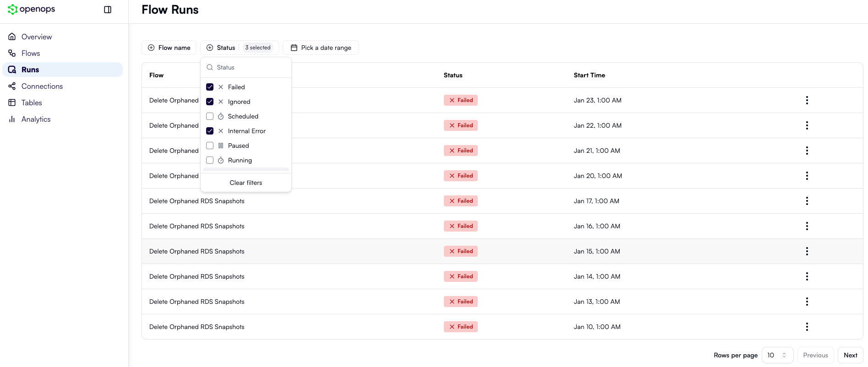Open row actions menu for Jan 23 run

click(807, 100)
